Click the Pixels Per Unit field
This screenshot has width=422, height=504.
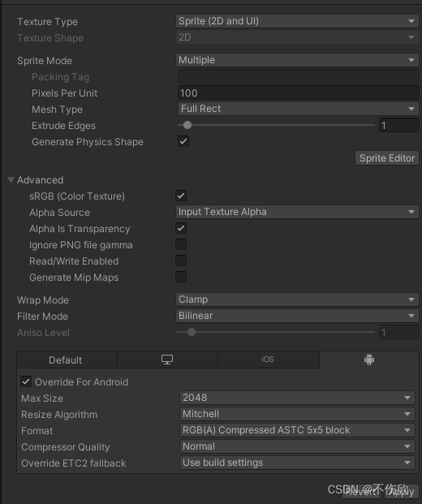[299, 93]
